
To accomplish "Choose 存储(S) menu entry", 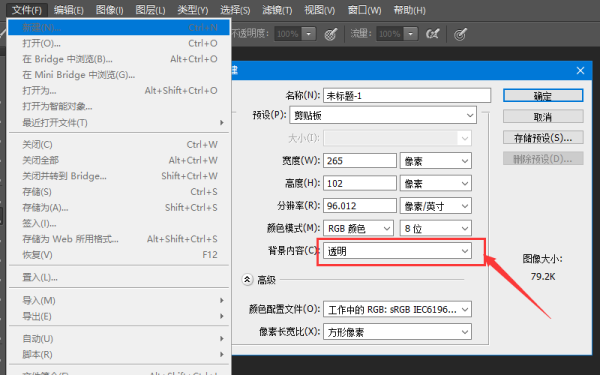I will (119, 192).
